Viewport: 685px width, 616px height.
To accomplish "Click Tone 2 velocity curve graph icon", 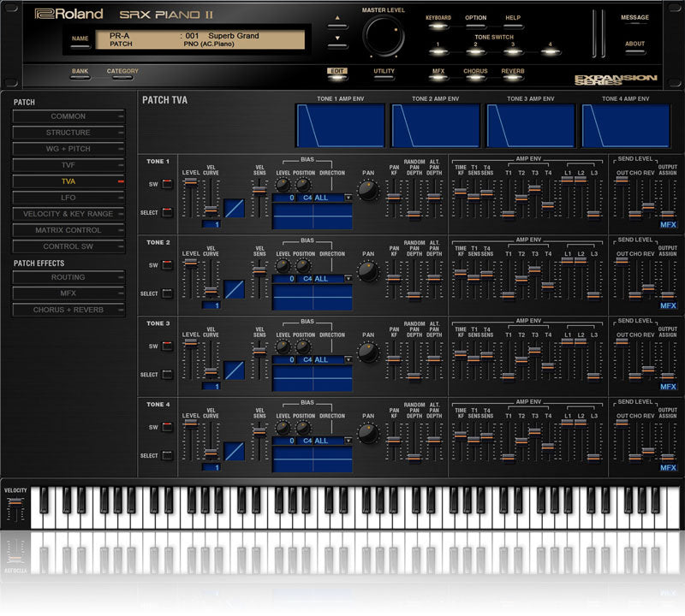I will pyautogui.click(x=234, y=289).
